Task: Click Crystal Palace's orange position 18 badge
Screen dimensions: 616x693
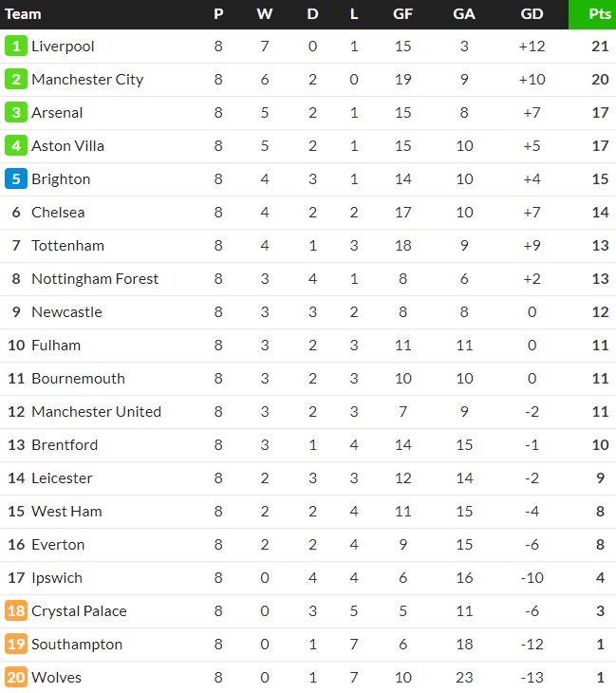Action: 15,610
